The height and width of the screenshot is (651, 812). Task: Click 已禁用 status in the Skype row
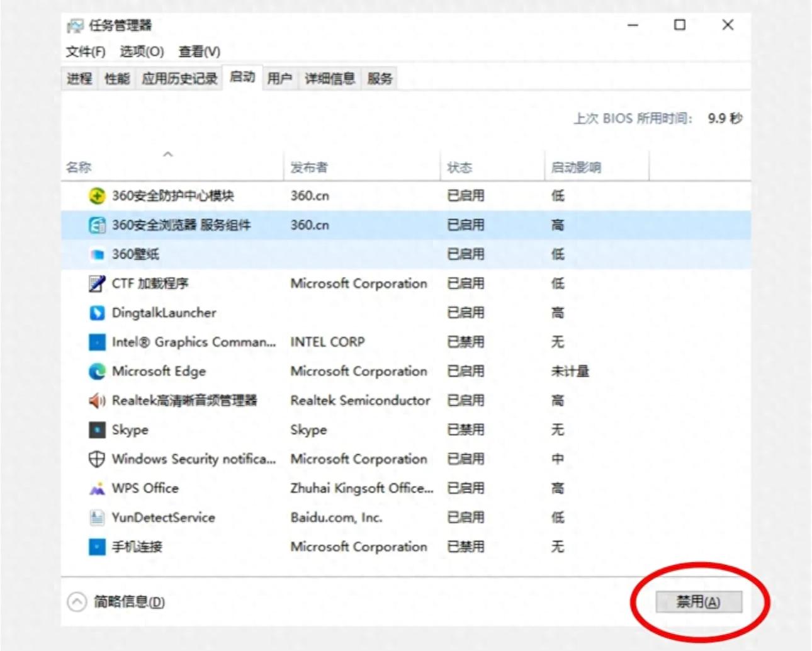click(x=466, y=430)
